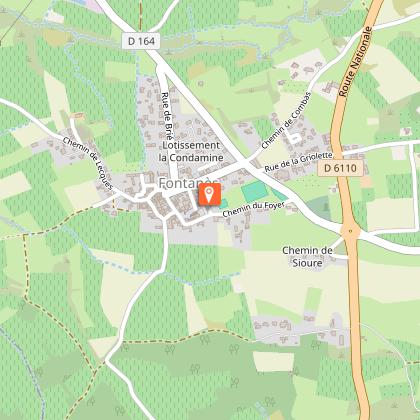420x420 pixels.
Task: Click the road junction by Rue de la Griolette
Action: (x=244, y=163)
